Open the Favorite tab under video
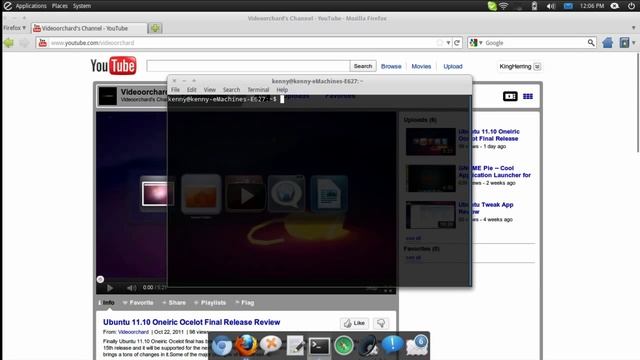The height and width of the screenshot is (360, 640). (x=138, y=303)
